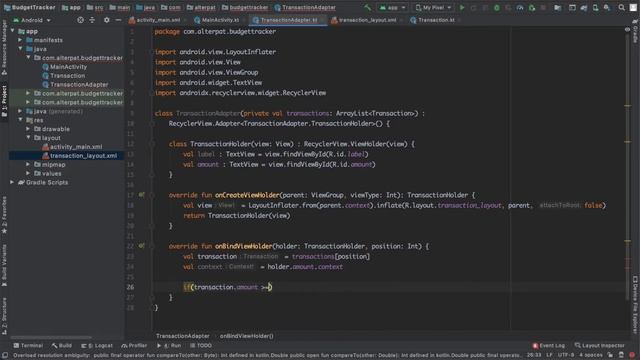Viewport: 640px width, 360px height.
Task: Click Collapse All icon in Project panel
Action: click(x=92, y=20)
